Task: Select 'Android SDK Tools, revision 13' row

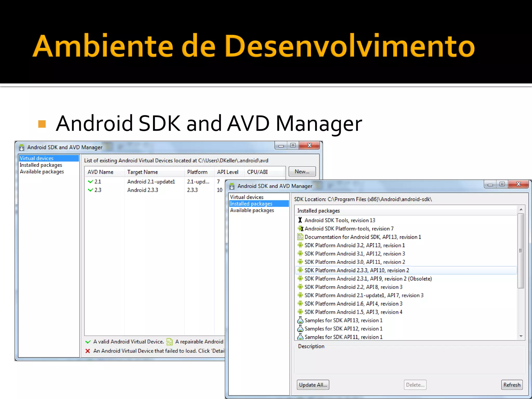Action: tap(406, 220)
